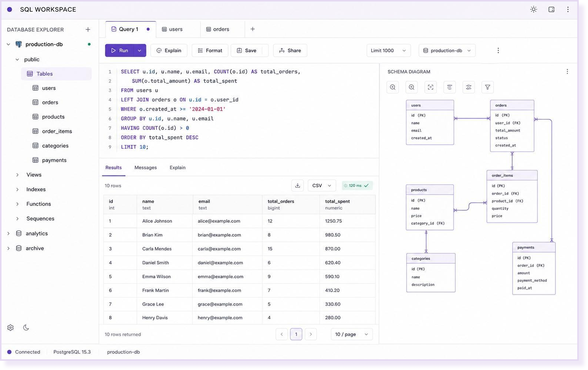The height and width of the screenshot is (370, 588).
Task: Click the payments table icon in explorer
Action: (x=35, y=160)
